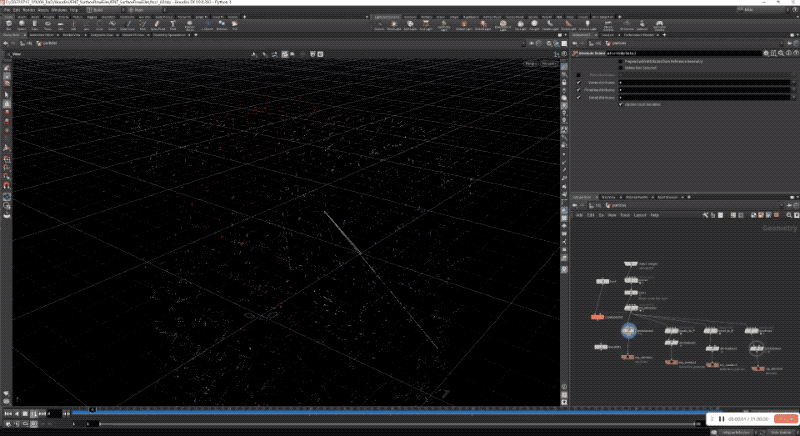800x436 pixels.
Task: Open the parameter pane gear menu
Action: point(766,53)
